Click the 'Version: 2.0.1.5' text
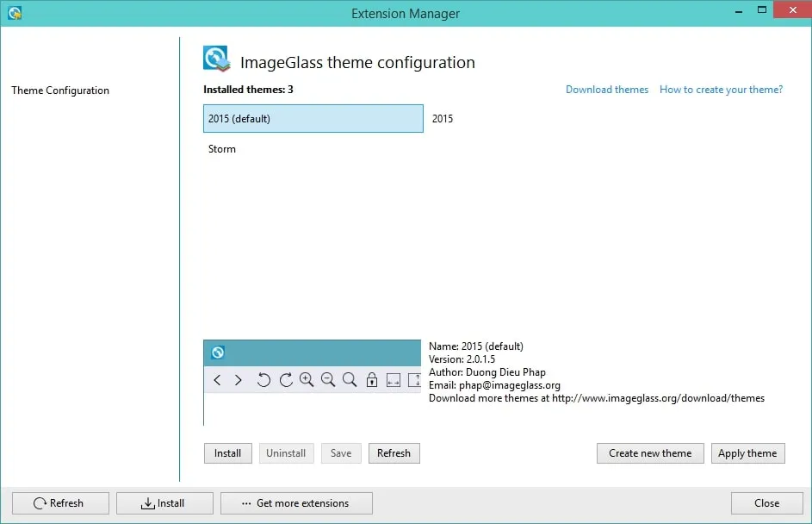 pos(462,359)
